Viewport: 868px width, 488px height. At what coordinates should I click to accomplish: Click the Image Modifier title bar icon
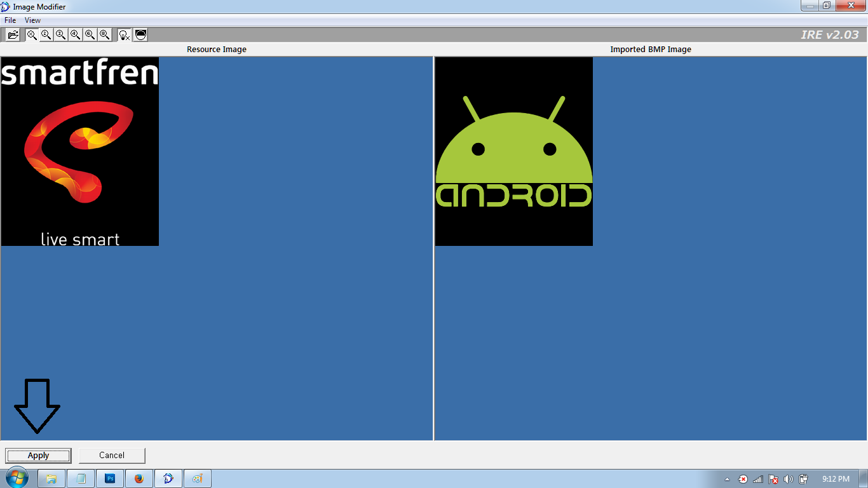6,6
